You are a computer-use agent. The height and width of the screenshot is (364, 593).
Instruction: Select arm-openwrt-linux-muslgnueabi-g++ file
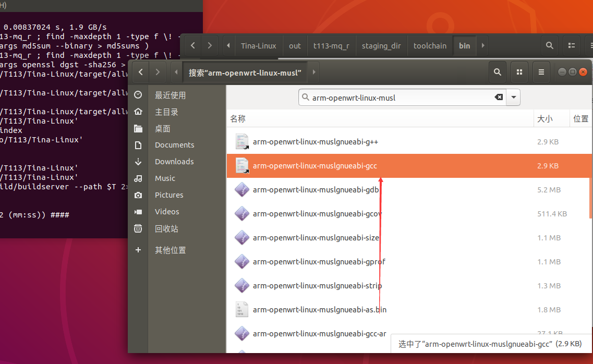point(409,142)
